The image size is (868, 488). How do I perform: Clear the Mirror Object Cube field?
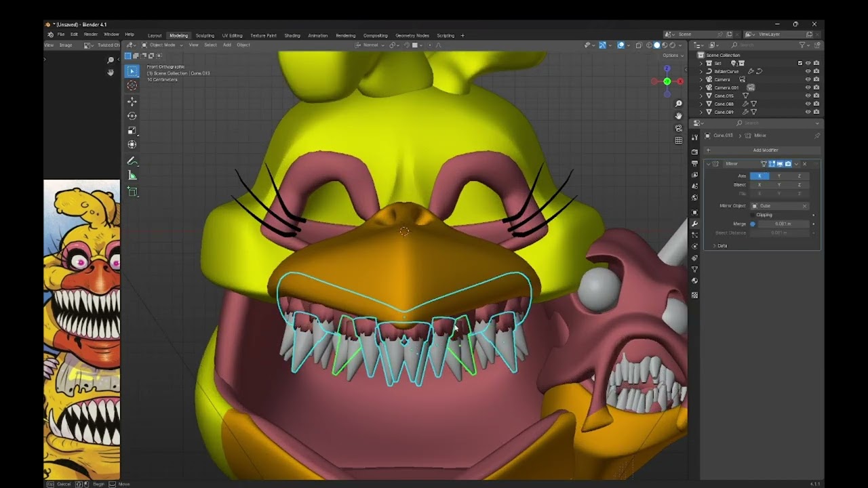[805, 206]
